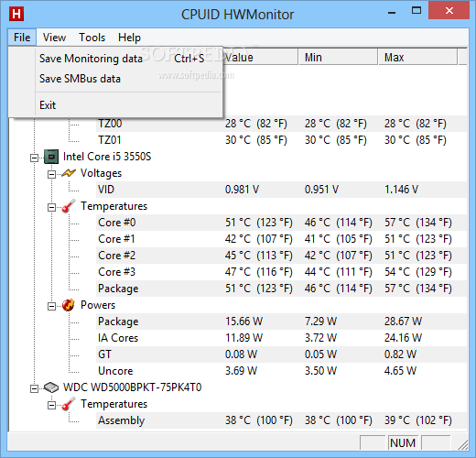476x458 pixels.
Task: Click the 1.146 V max VID value
Action: coord(401,190)
